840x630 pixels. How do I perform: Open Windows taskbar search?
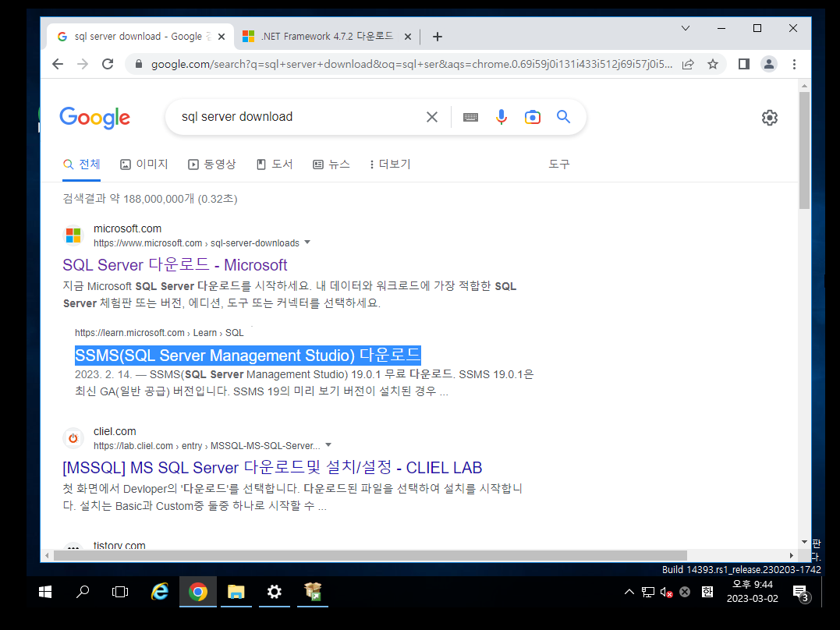tap(83, 592)
